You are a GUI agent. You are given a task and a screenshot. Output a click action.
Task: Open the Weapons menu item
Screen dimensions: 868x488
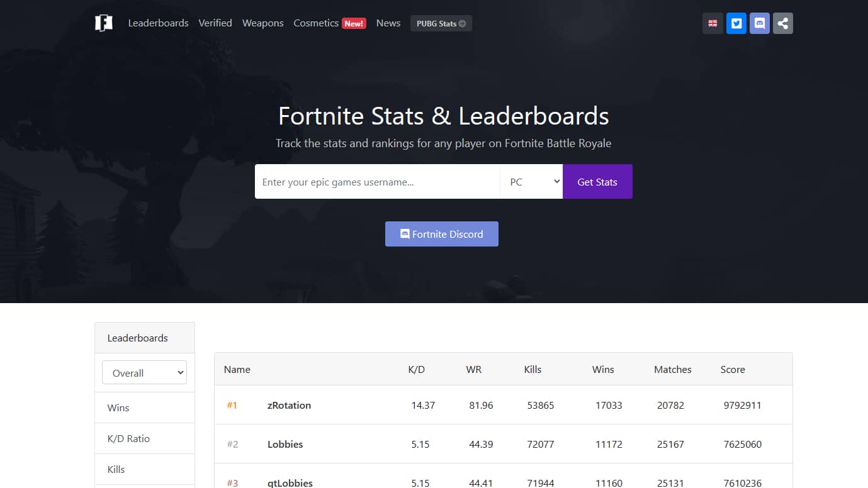click(262, 23)
